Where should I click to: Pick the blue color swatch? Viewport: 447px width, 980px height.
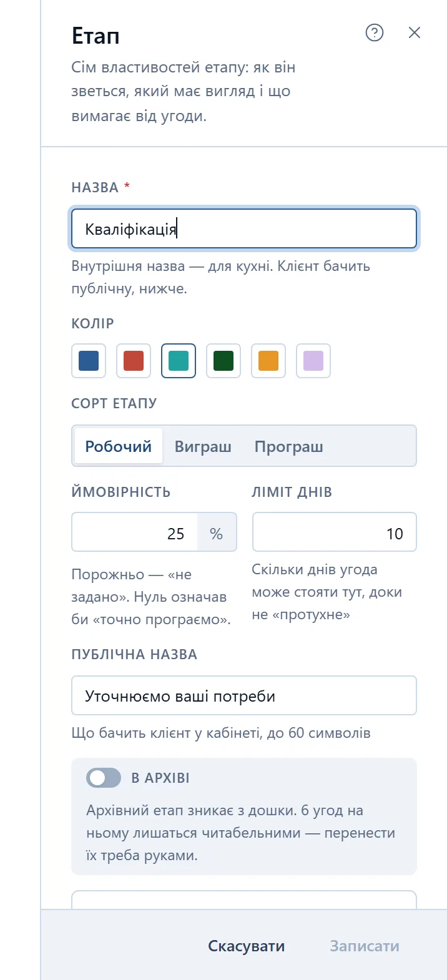tap(89, 361)
